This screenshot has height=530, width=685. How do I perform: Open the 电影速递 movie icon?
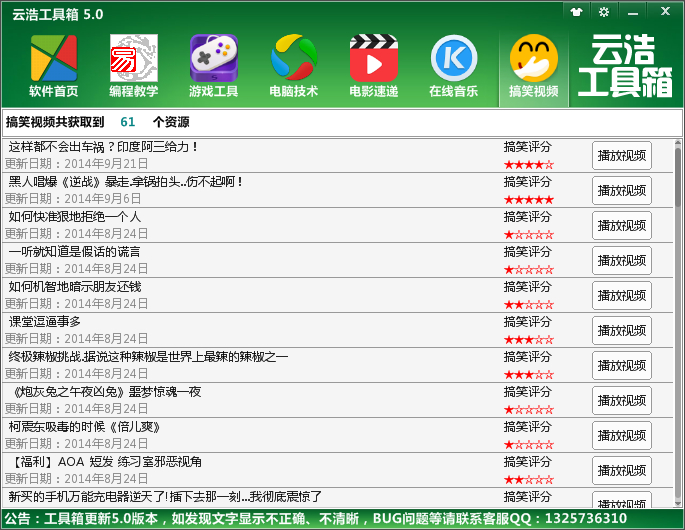pyautogui.click(x=374, y=66)
